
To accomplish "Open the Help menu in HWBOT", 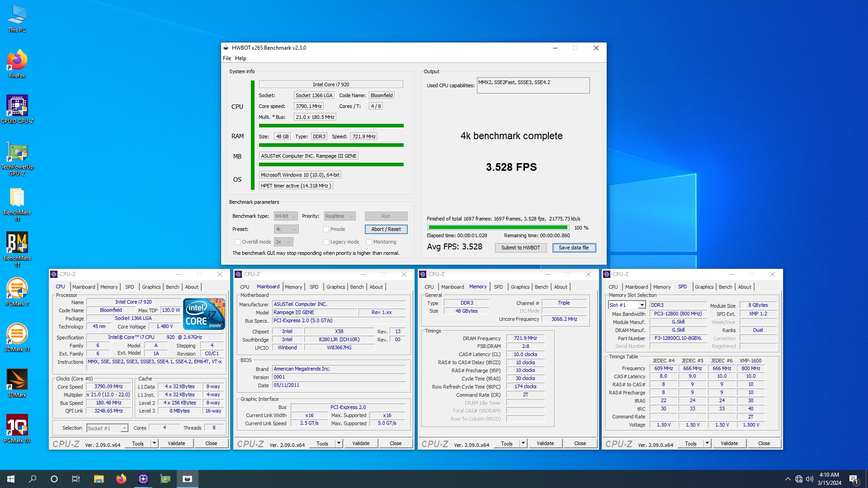I will point(241,58).
